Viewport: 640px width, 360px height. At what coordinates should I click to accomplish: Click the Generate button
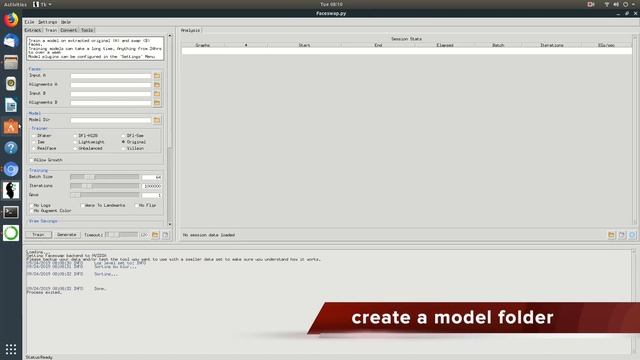point(67,235)
